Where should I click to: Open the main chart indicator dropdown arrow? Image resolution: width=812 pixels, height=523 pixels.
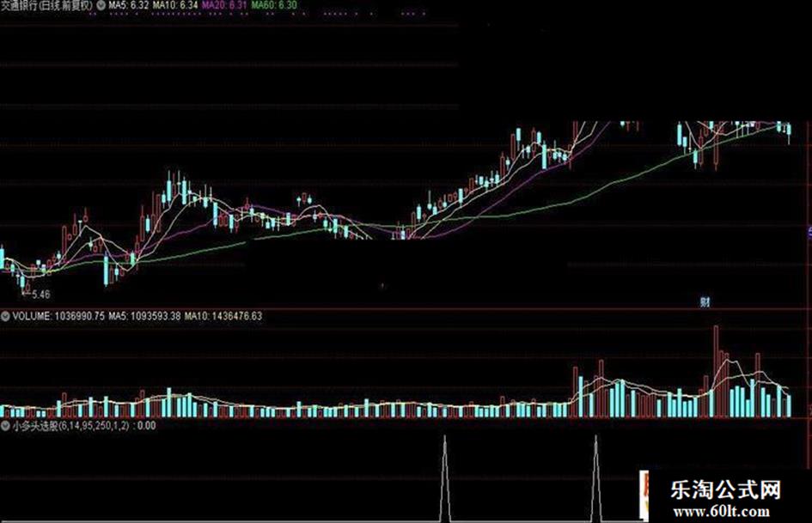tap(101, 5)
